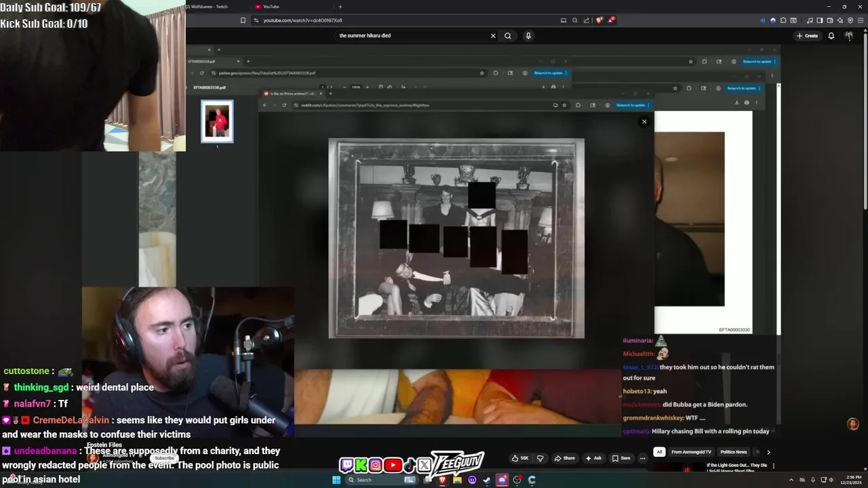This screenshot has height=488, width=868.
Task: Reload the reddit.com window page
Action: coord(284,105)
